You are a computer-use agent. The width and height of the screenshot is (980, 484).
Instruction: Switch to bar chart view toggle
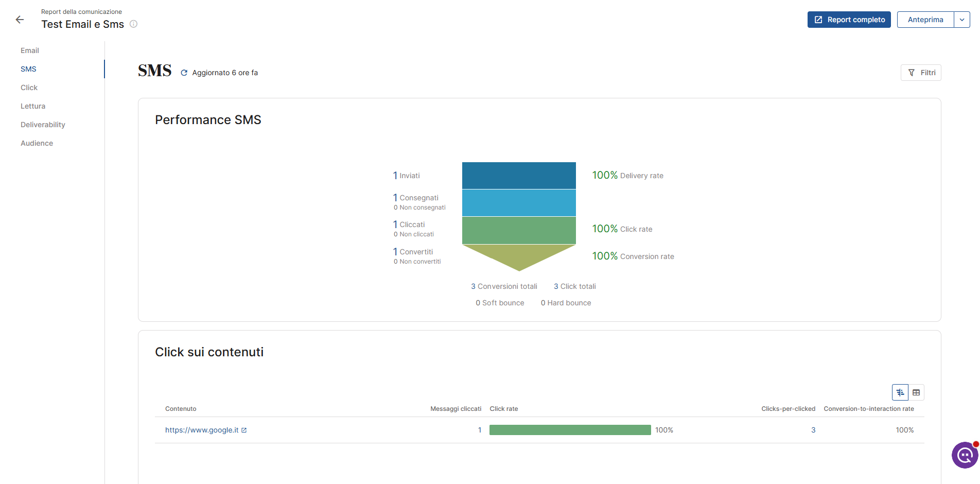(x=900, y=392)
